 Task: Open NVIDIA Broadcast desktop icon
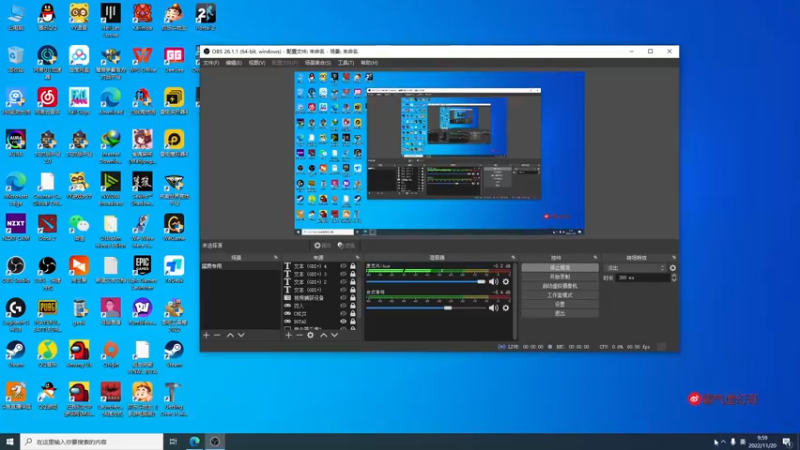(x=111, y=189)
